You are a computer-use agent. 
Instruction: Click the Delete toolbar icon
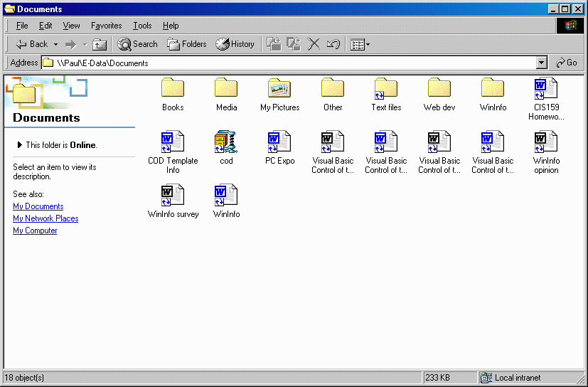click(314, 44)
